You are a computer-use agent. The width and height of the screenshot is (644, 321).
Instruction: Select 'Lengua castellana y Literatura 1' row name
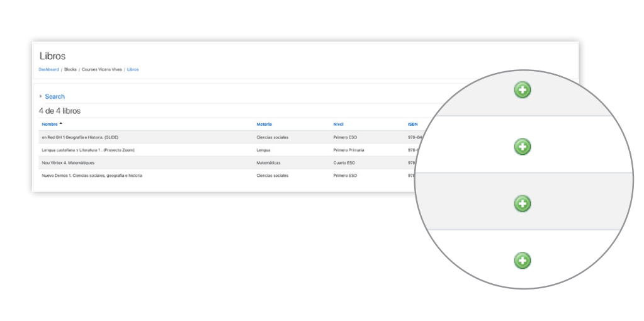(x=88, y=150)
